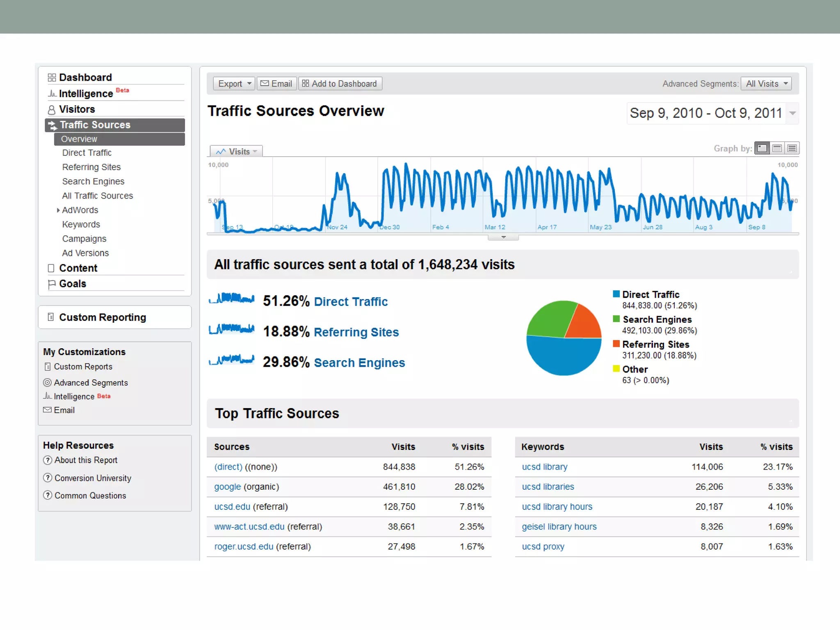
Task: Click the Dashboard grid icon in sidebar
Action: [52, 78]
